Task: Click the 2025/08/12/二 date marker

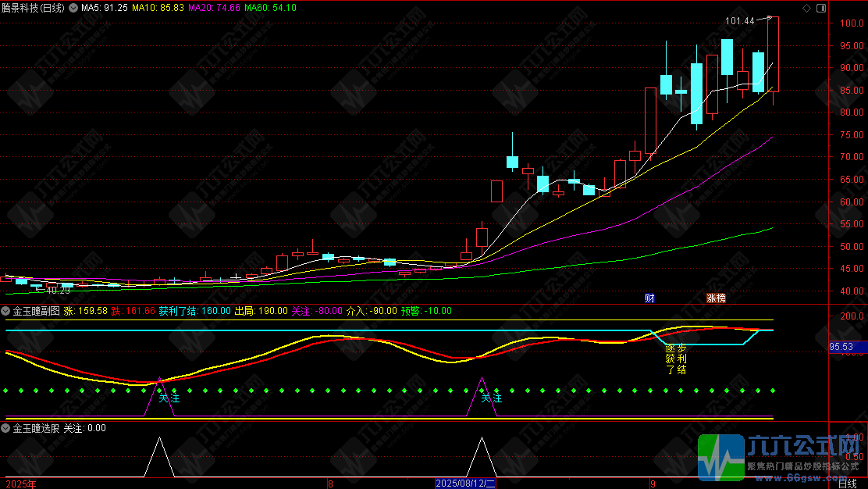Action: pos(465,484)
